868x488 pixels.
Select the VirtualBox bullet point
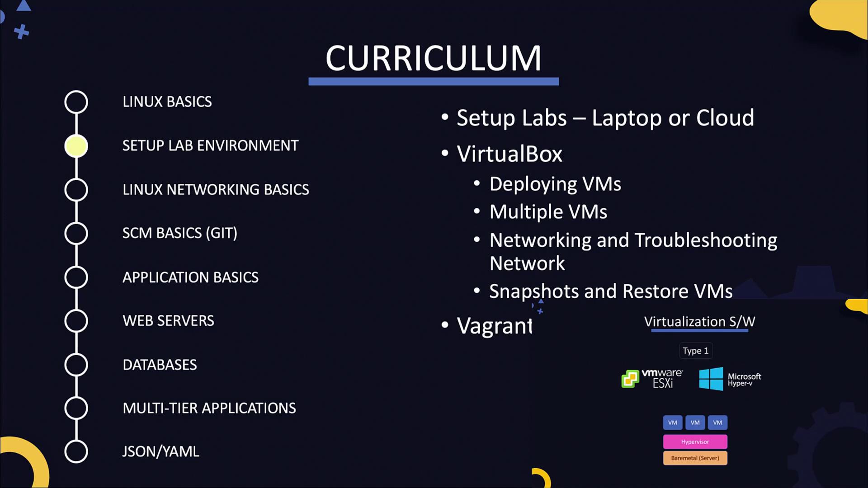509,153
